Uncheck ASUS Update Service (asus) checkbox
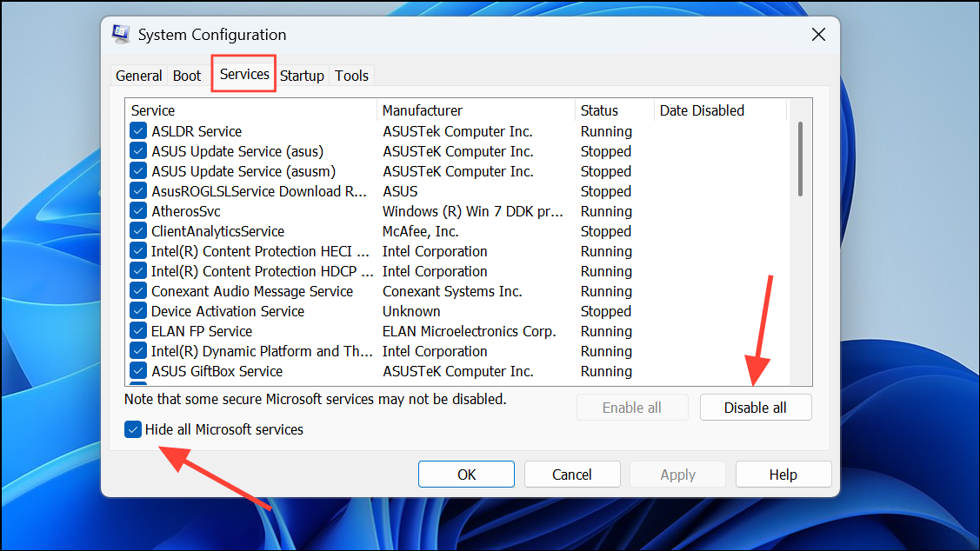Image resolution: width=980 pixels, height=551 pixels. click(138, 151)
